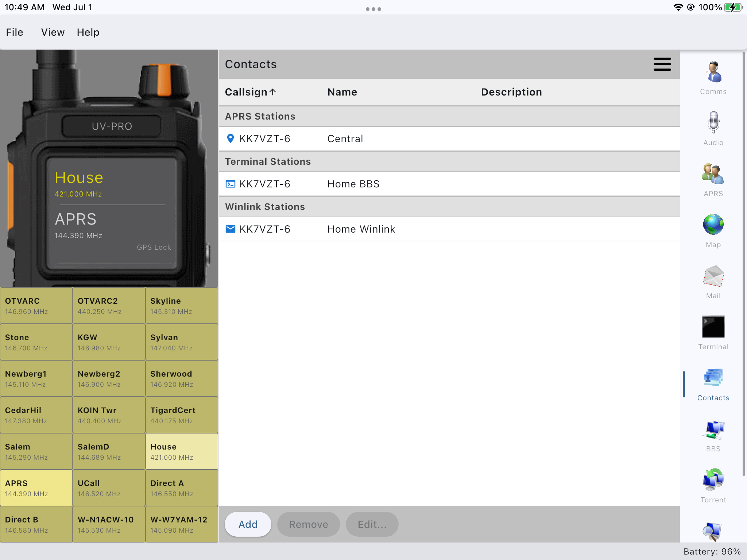Select KGW 146.980 MHz channel
Screen dimensions: 747x560
[x=109, y=342]
